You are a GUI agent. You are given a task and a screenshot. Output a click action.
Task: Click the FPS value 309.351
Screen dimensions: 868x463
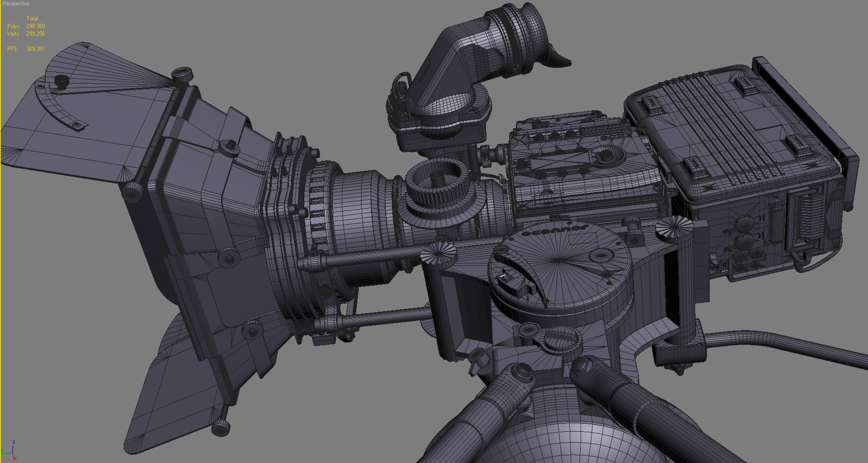click(35, 49)
